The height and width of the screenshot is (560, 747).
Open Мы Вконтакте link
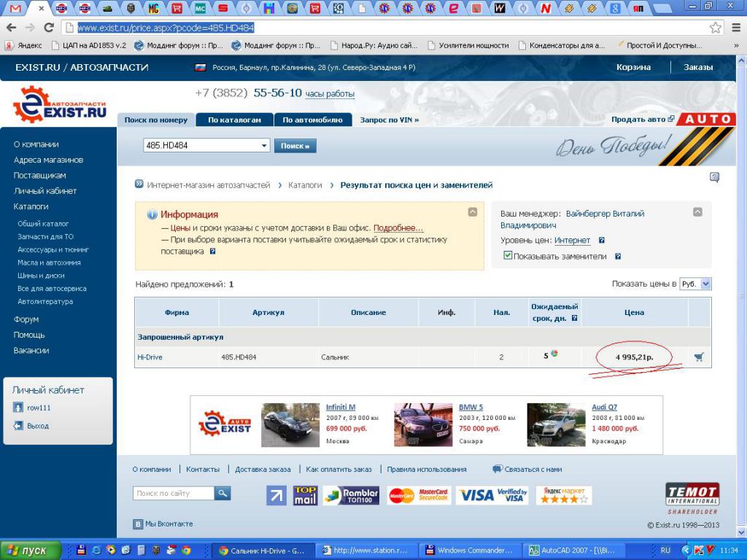pyautogui.click(x=169, y=524)
